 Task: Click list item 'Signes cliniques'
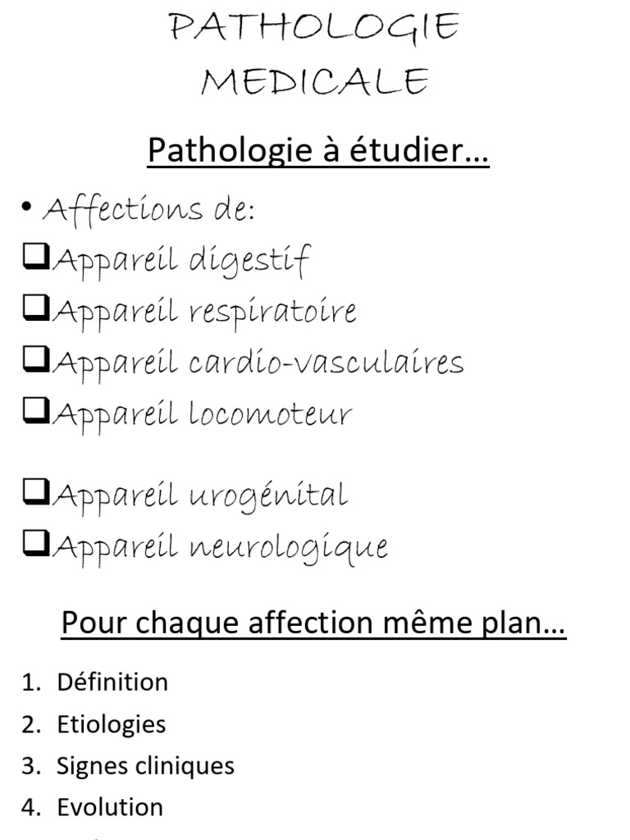145,766
